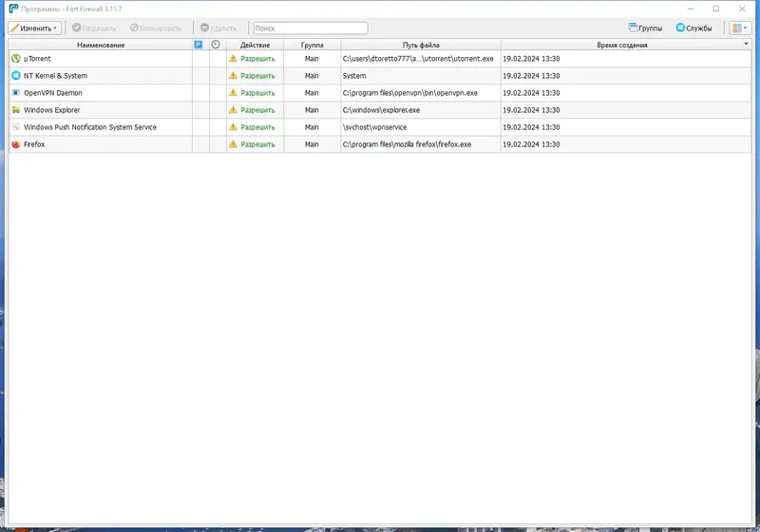Open the Службы button

tap(693, 28)
